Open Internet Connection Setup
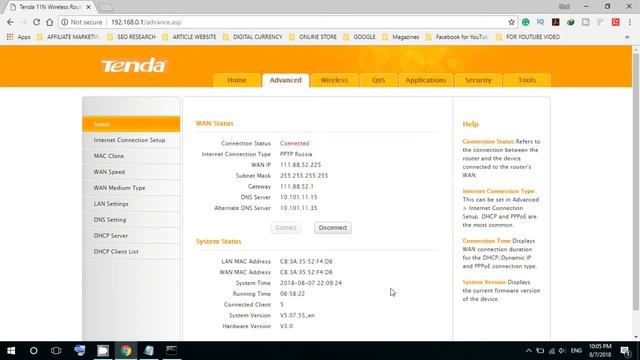 click(x=131, y=140)
